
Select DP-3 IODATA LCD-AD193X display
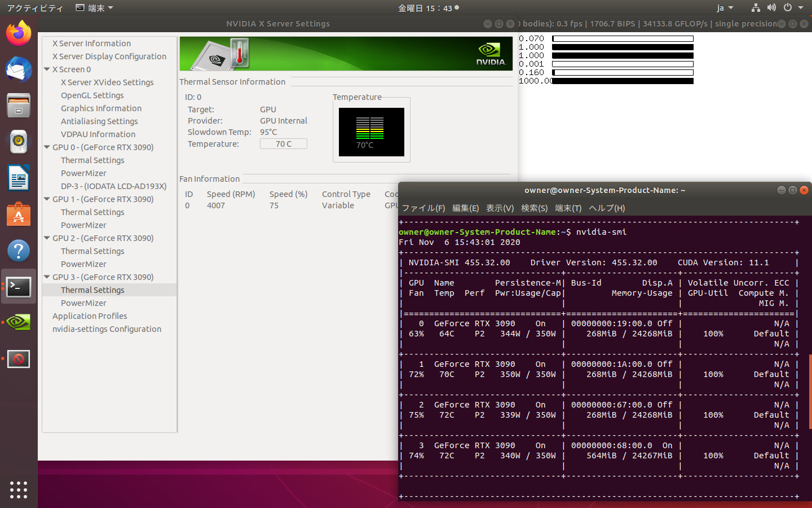point(114,186)
